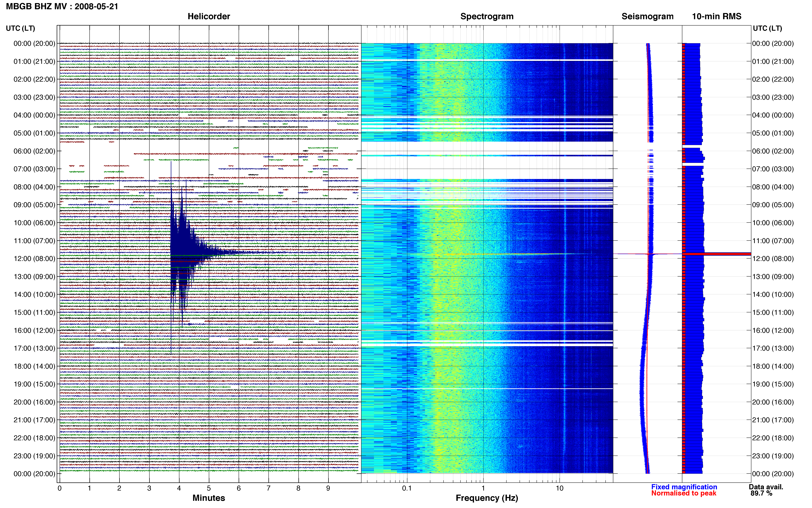Click left axis label 08:00 (04:00)

coord(34,187)
